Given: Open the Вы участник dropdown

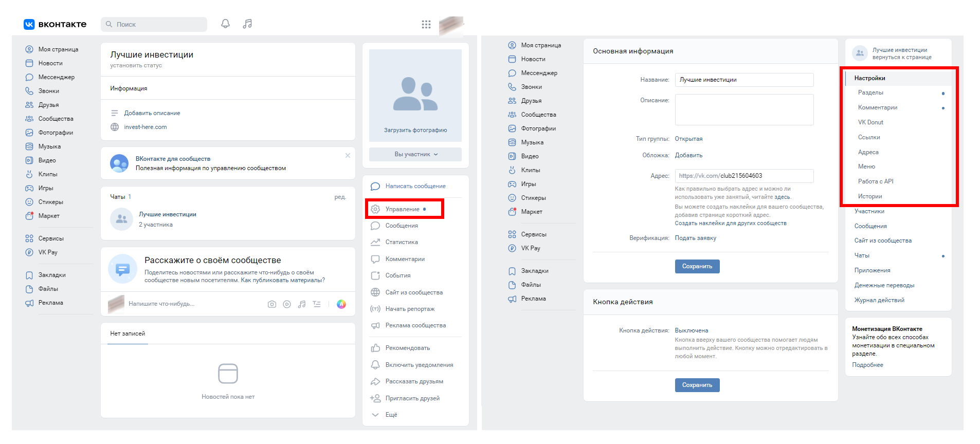Looking at the screenshot, I should [x=415, y=154].
